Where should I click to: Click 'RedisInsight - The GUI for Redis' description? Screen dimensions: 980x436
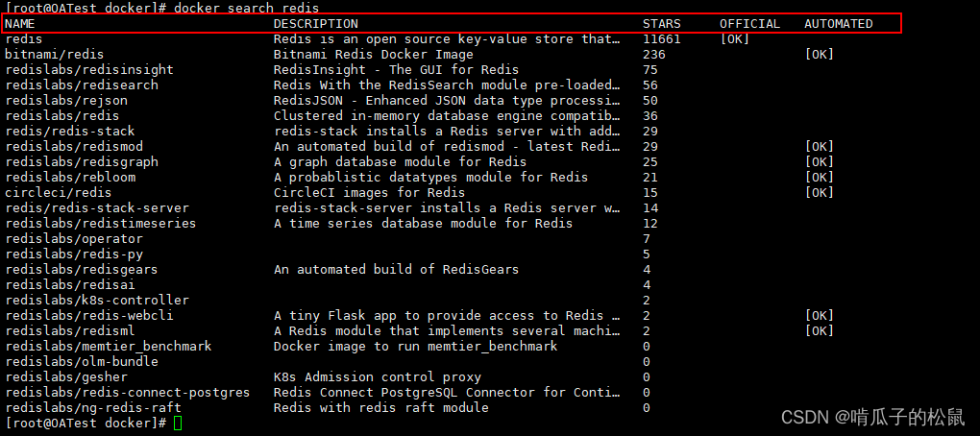396,69
